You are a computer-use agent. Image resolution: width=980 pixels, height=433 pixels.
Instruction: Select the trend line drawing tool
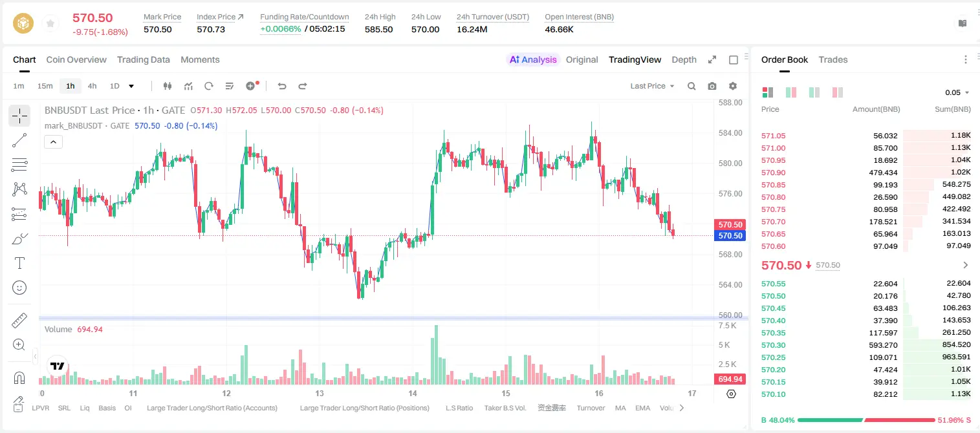click(x=19, y=140)
